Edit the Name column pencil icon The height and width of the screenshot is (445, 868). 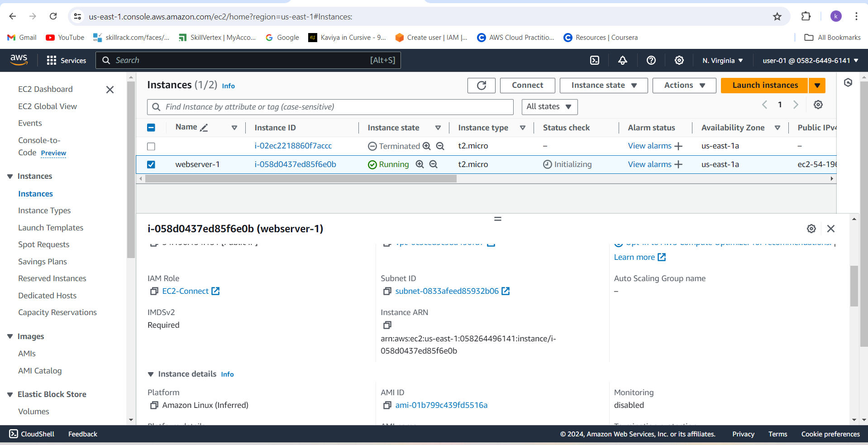click(204, 128)
